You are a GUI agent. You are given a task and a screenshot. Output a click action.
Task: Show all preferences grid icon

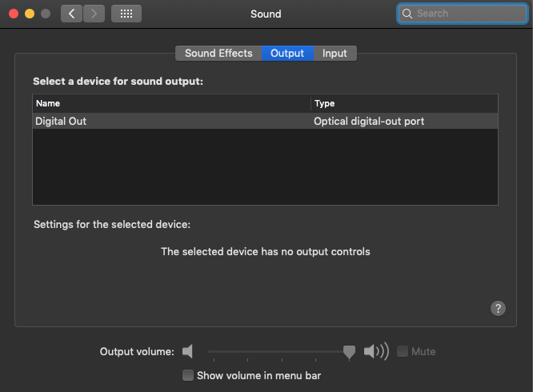126,14
